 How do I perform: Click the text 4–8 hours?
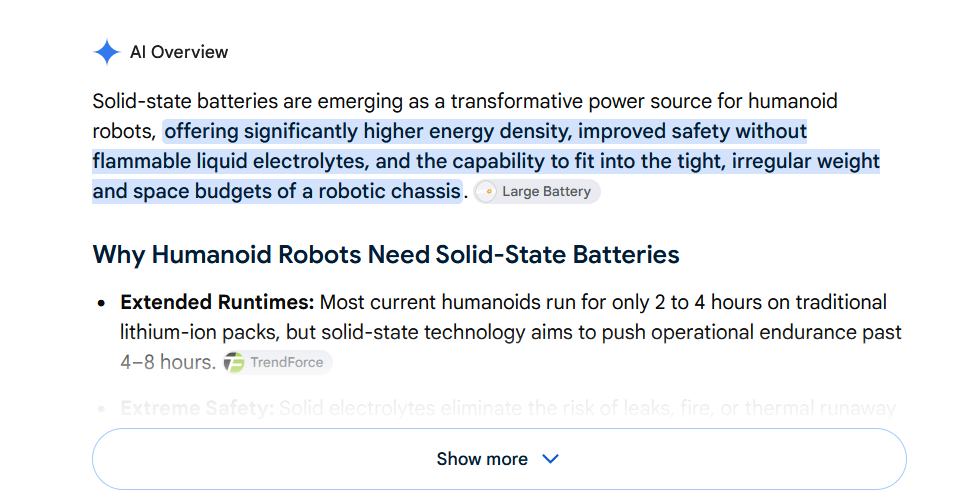[x=168, y=362]
